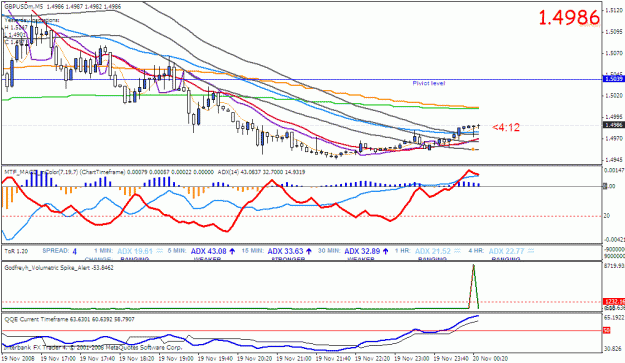Click the ranging wave icon after ADX 19.61
Screen dimensions: 625x363
point(159,251)
